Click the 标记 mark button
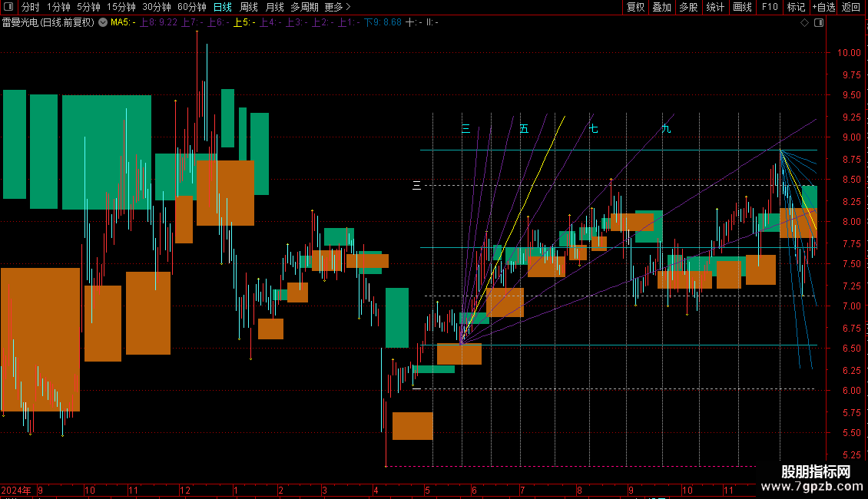 point(796,7)
